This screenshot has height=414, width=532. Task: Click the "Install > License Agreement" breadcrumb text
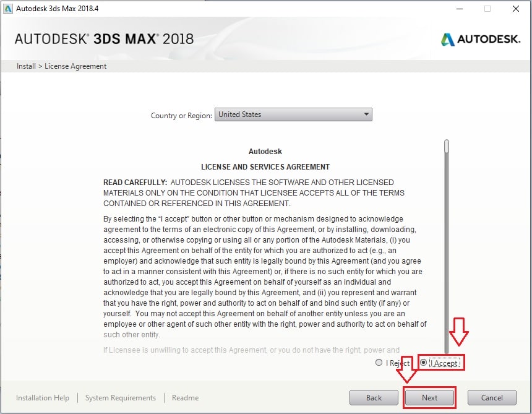pyautogui.click(x=61, y=66)
